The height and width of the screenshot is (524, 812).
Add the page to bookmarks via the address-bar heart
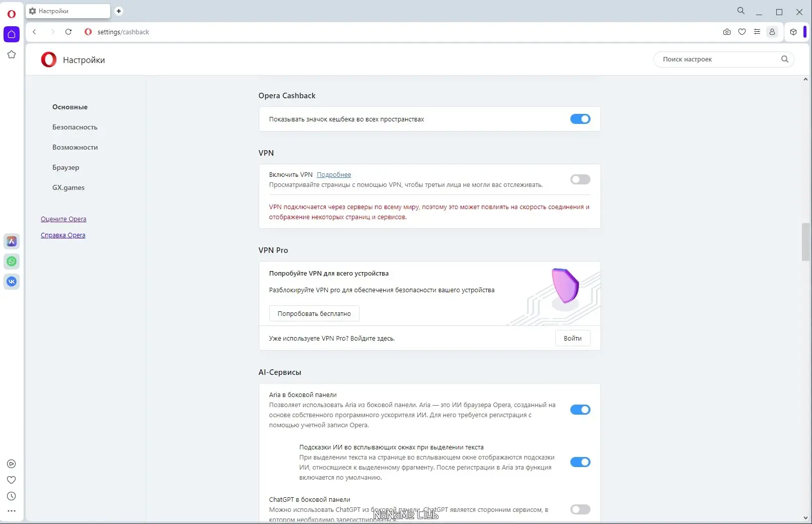pos(742,32)
